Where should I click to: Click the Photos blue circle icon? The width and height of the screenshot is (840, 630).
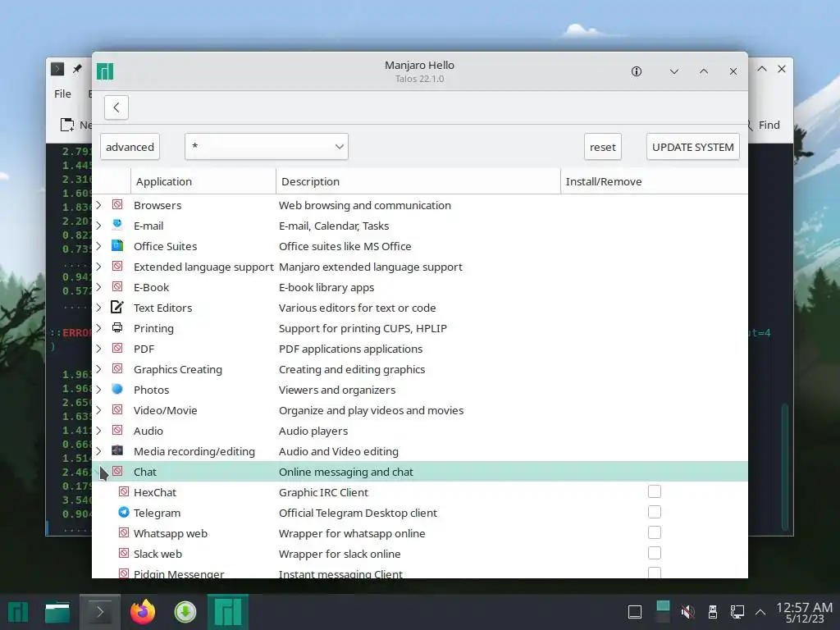tap(117, 389)
